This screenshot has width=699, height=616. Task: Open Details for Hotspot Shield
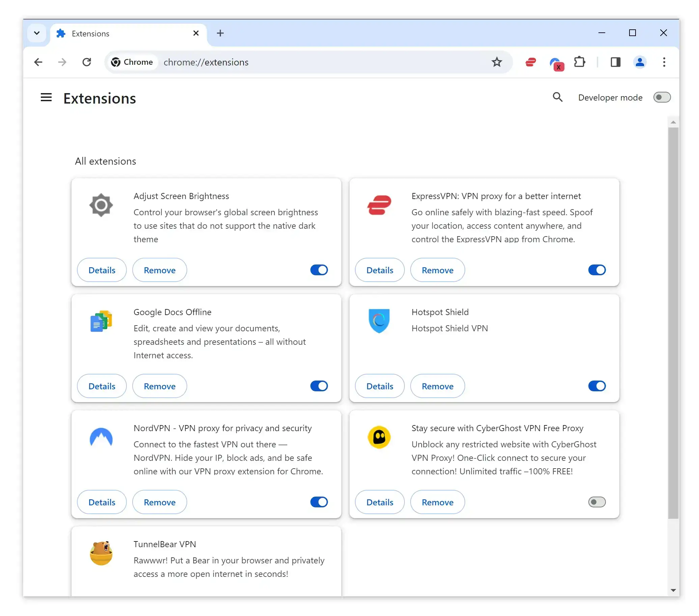380,386
